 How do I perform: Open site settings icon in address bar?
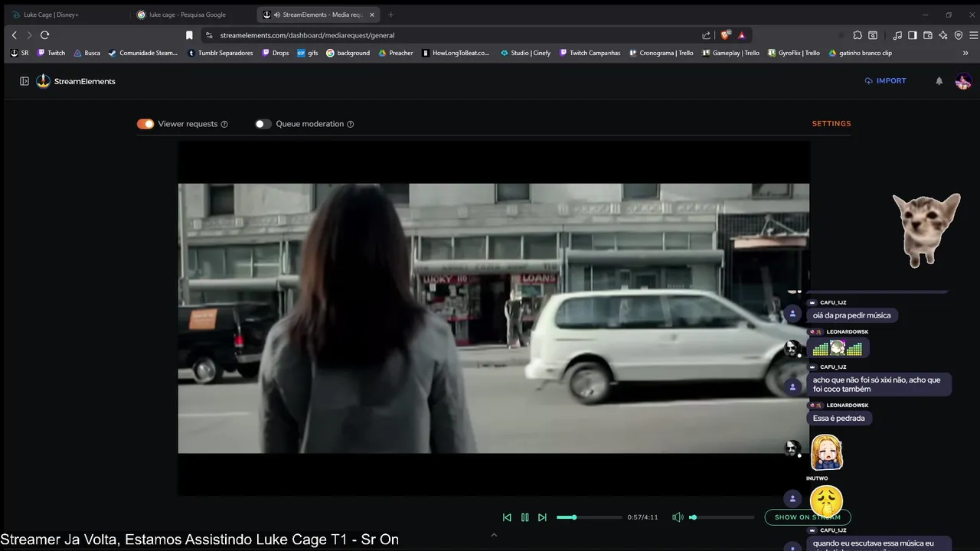pyautogui.click(x=209, y=35)
